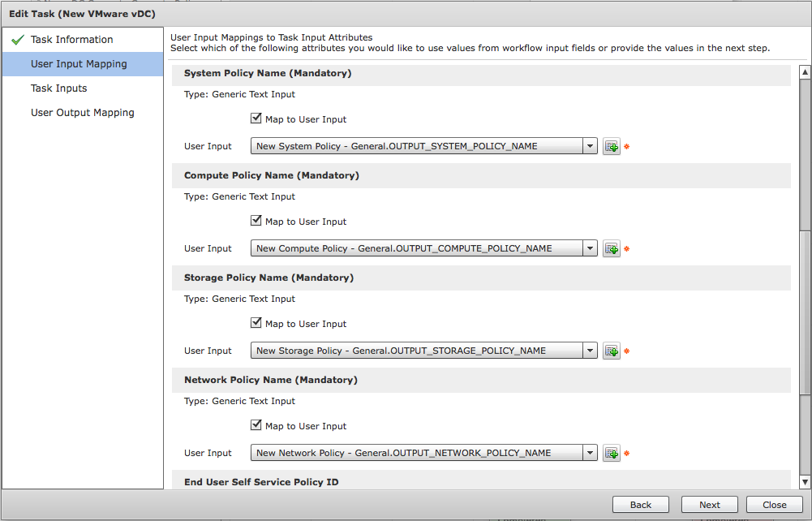Click the scrollbar down arrow
Screen dimensions: 812x521
[805, 482]
